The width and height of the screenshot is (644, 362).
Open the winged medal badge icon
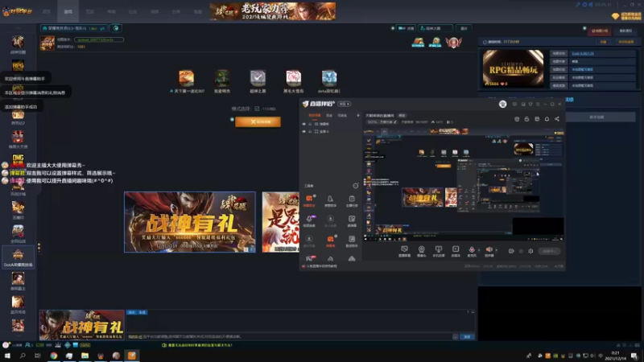(453, 42)
